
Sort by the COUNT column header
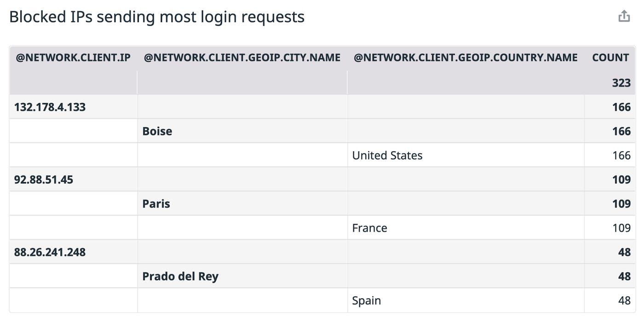click(x=610, y=56)
